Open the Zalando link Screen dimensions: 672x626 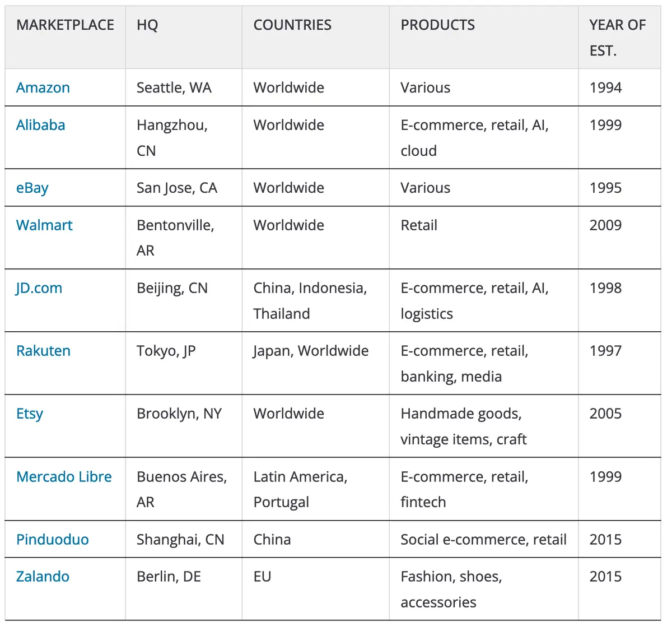coord(43,577)
